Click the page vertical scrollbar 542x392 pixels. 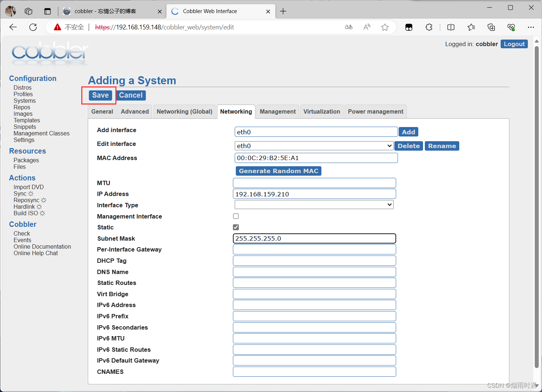(537, 207)
